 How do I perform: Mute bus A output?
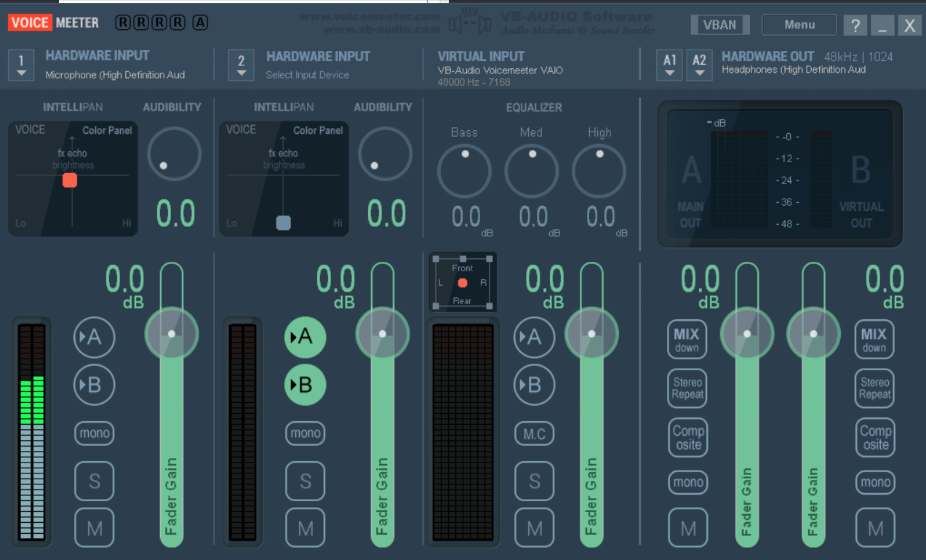pos(687,528)
